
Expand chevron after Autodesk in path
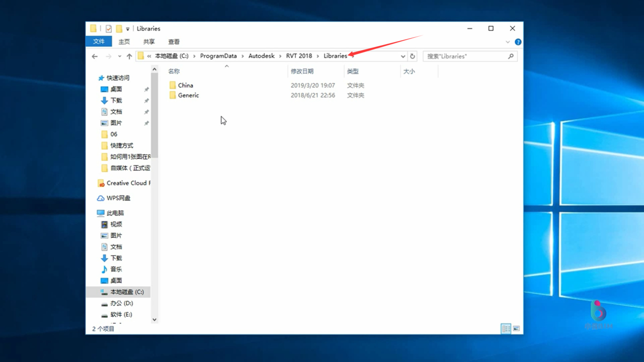click(280, 56)
